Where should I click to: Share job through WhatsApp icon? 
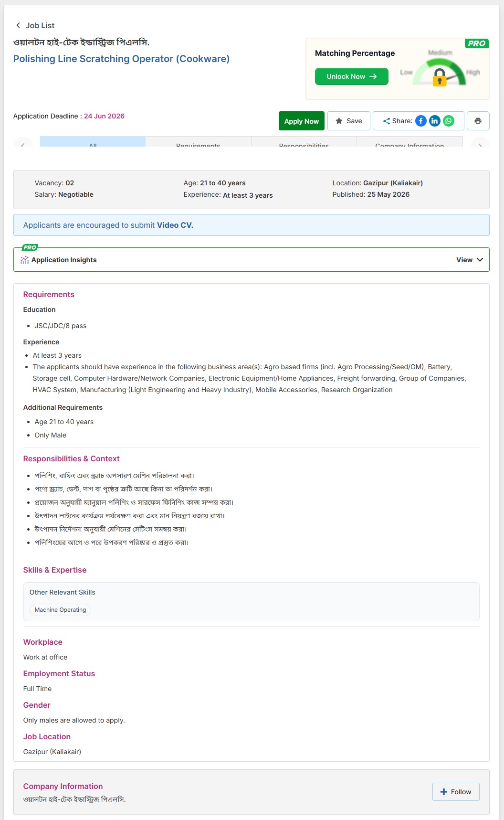[449, 121]
